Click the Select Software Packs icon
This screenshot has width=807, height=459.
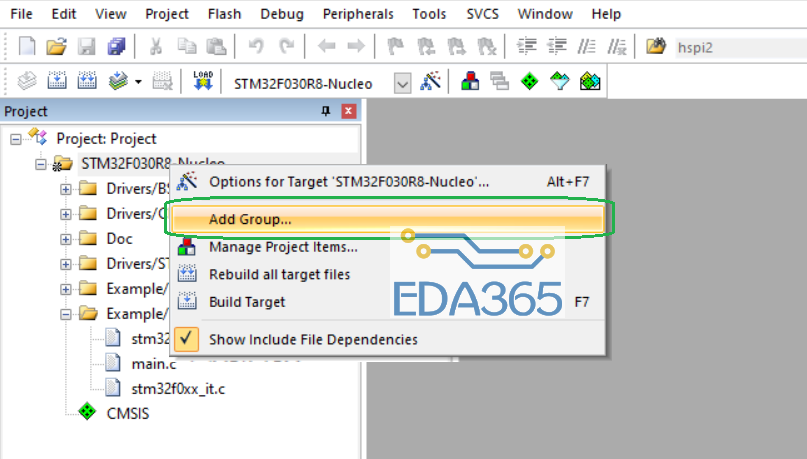click(x=559, y=81)
